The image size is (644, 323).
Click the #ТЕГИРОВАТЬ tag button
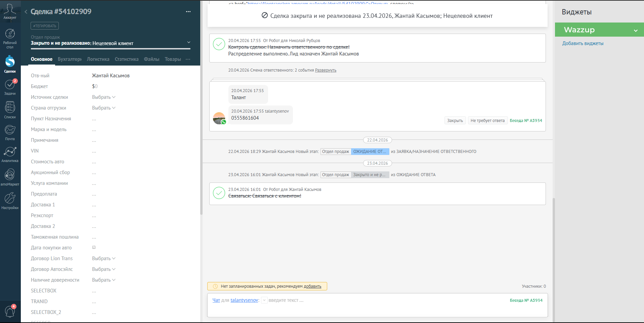click(x=45, y=26)
